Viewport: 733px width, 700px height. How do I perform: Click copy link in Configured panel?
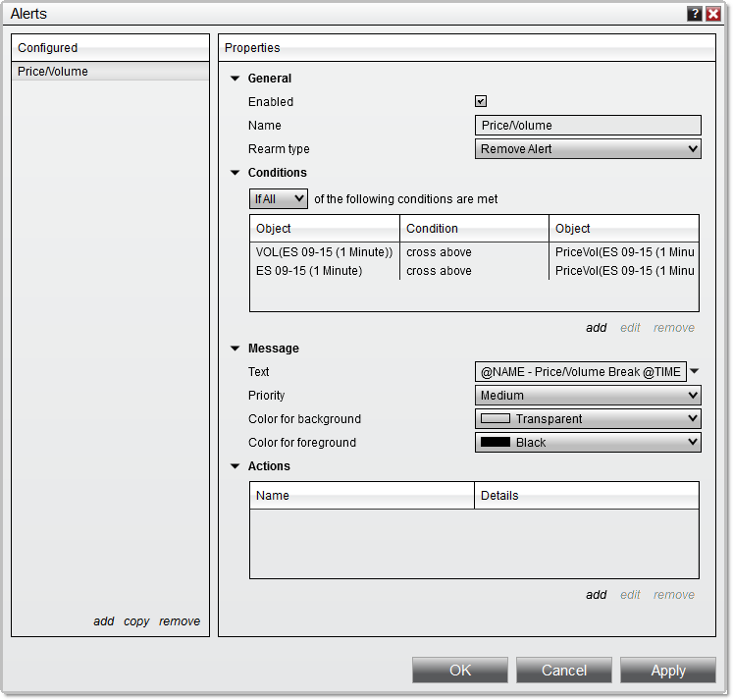click(136, 621)
